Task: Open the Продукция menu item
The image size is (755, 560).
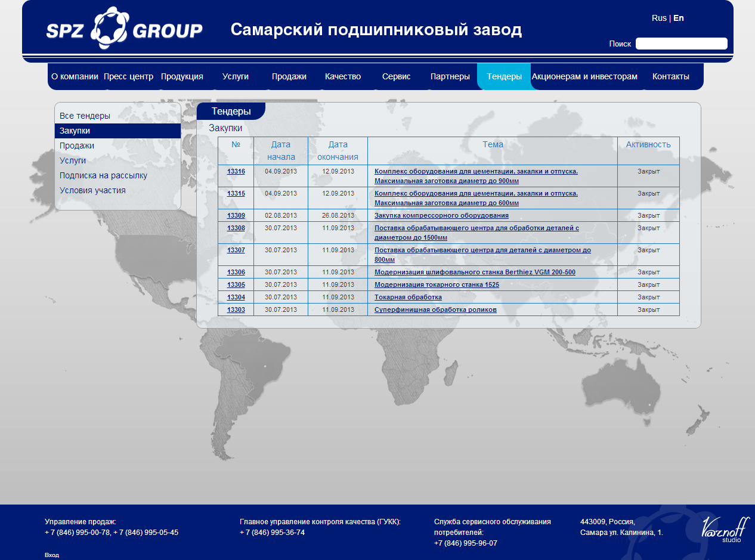Action: (x=182, y=76)
